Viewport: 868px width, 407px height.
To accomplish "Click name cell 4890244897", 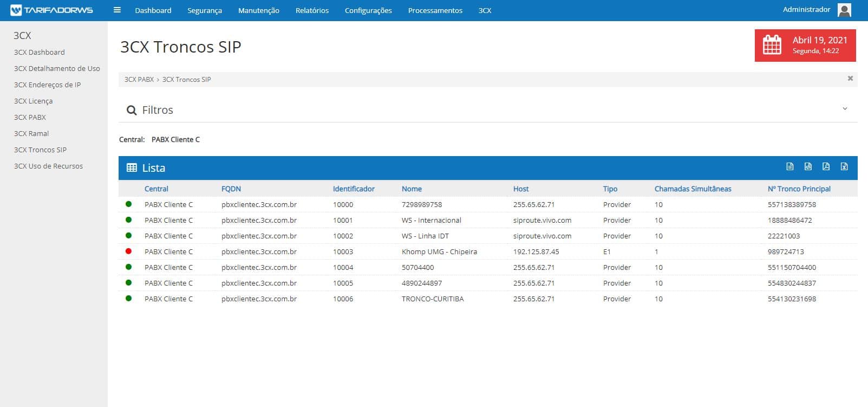I will pos(422,283).
